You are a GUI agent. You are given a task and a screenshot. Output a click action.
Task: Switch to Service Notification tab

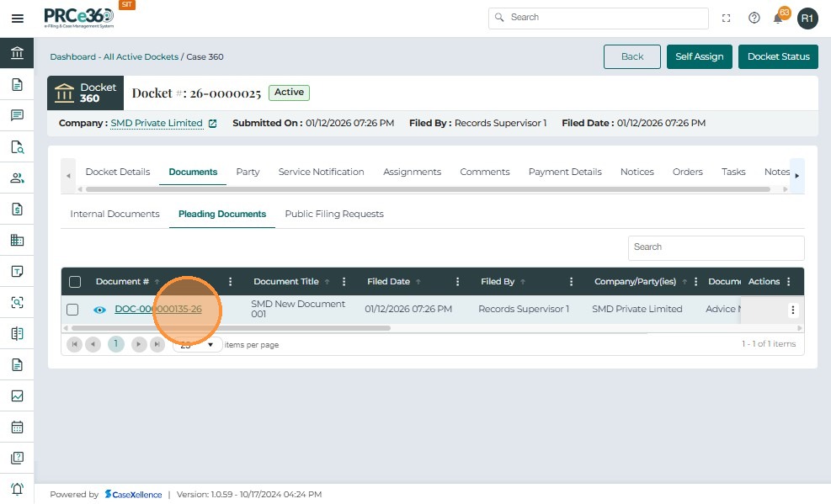coord(321,172)
